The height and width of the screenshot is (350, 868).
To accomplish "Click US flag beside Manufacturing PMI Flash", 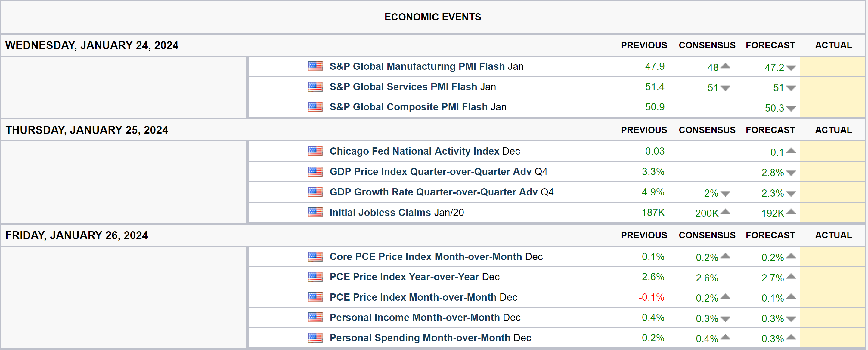I will [x=315, y=66].
